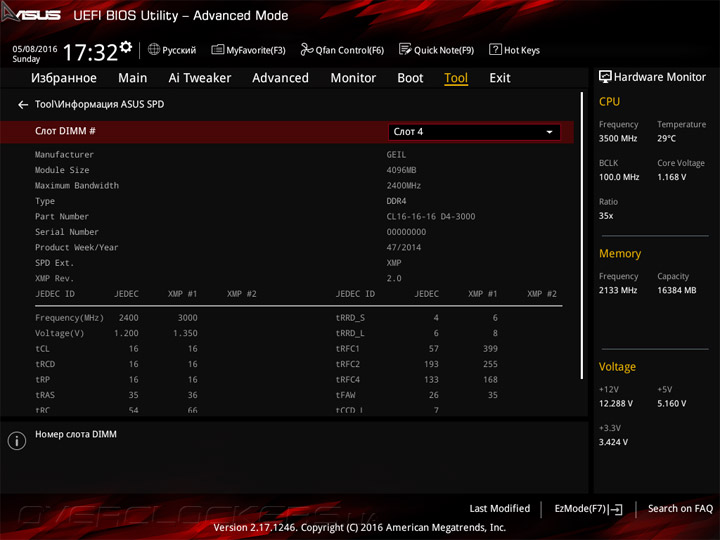Select the Слот DIMM # row label
720x540 pixels.
coord(65,131)
